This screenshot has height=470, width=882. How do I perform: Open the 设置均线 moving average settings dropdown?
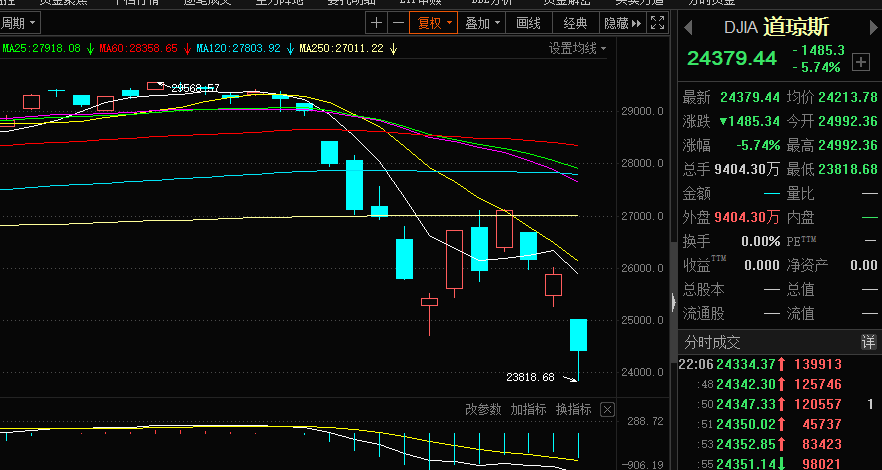pyautogui.click(x=577, y=48)
